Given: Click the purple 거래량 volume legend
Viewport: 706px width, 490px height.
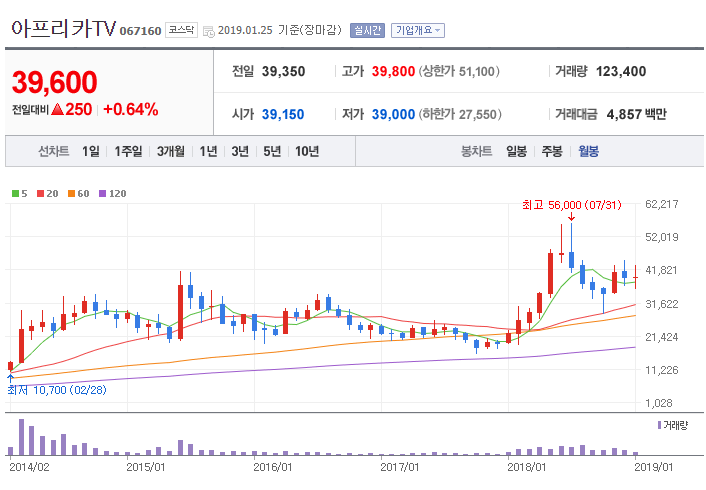Looking at the screenshot, I should 673,425.
